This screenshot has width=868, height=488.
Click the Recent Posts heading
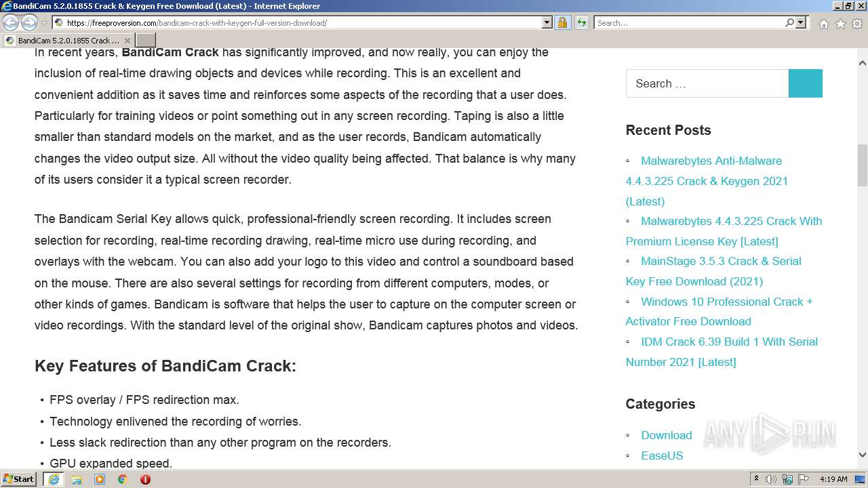668,130
